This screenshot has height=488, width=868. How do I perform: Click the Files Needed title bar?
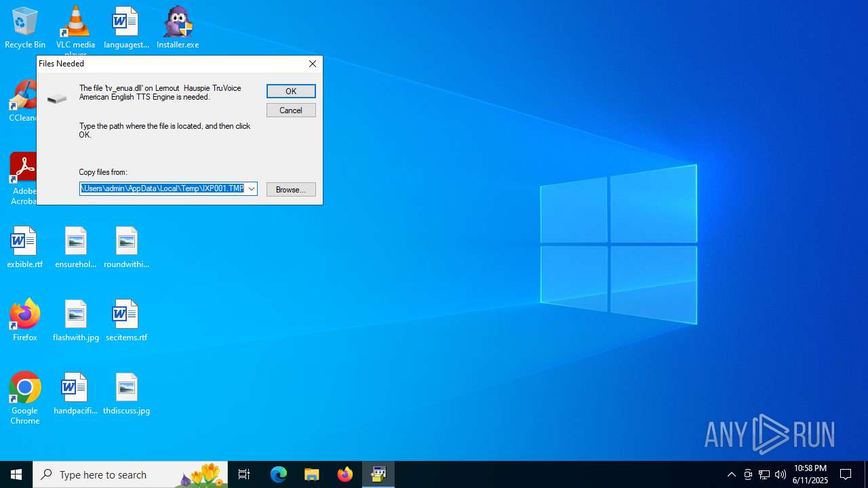click(x=170, y=64)
